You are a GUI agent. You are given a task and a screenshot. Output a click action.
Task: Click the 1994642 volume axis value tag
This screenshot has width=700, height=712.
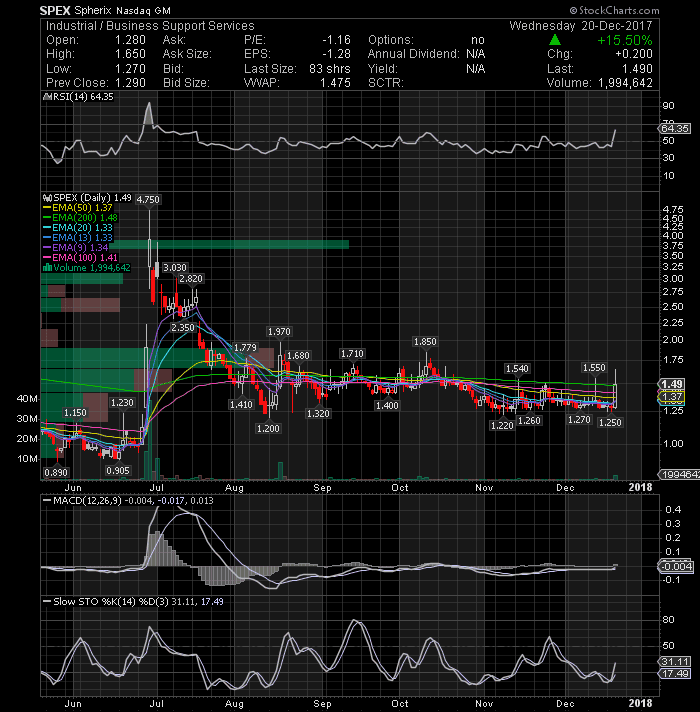679,475
